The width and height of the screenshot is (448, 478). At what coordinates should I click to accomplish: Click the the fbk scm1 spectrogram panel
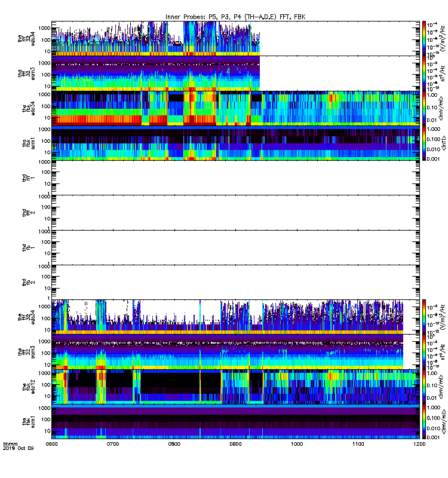[x=235, y=422]
